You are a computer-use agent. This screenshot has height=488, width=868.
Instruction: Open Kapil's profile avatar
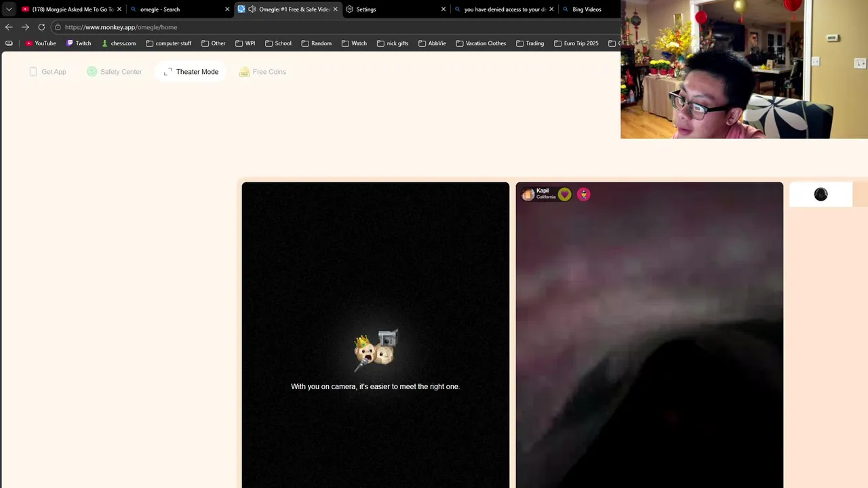528,195
